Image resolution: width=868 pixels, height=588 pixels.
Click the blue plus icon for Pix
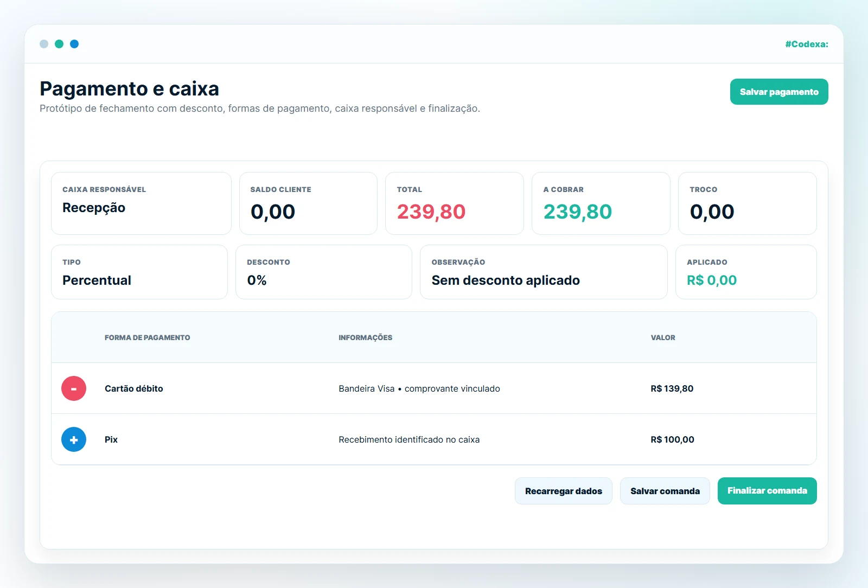pyautogui.click(x=74, y=439)
